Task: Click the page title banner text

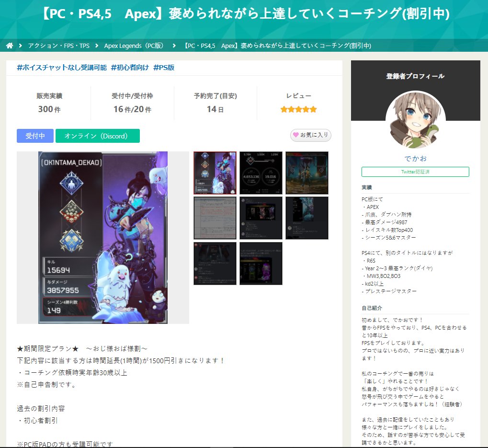Action: pyautogui.click(x=246, y=14)
